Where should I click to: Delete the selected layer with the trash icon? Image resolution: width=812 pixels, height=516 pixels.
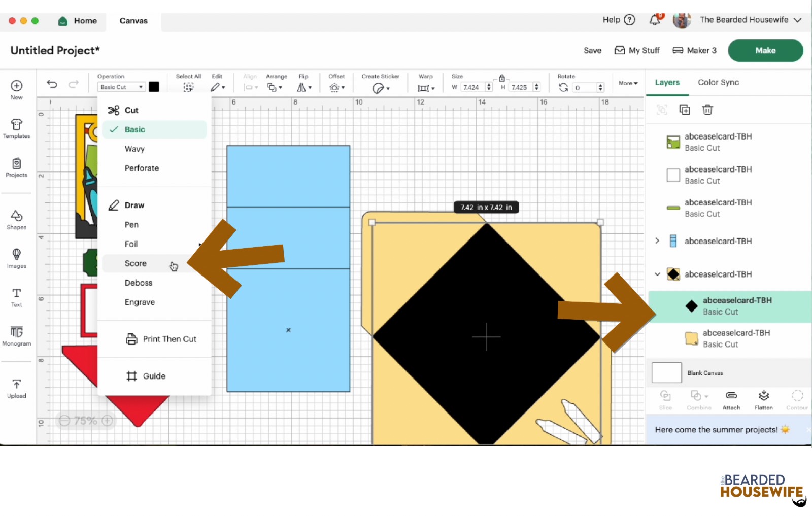707,110
